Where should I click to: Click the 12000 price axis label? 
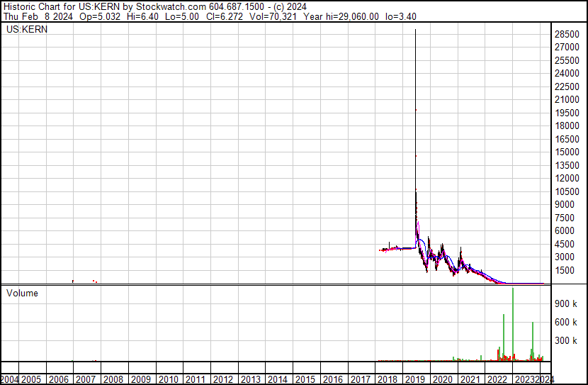[x=567, y=179]
